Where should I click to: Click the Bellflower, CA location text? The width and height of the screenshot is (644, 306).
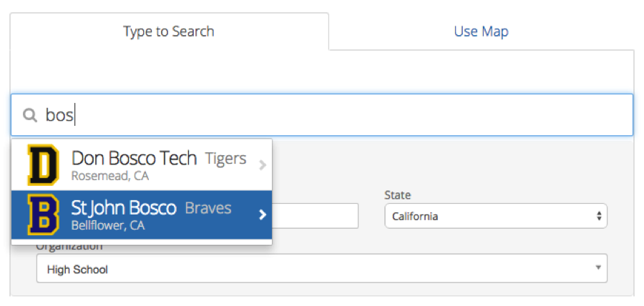tap(108, 226)
